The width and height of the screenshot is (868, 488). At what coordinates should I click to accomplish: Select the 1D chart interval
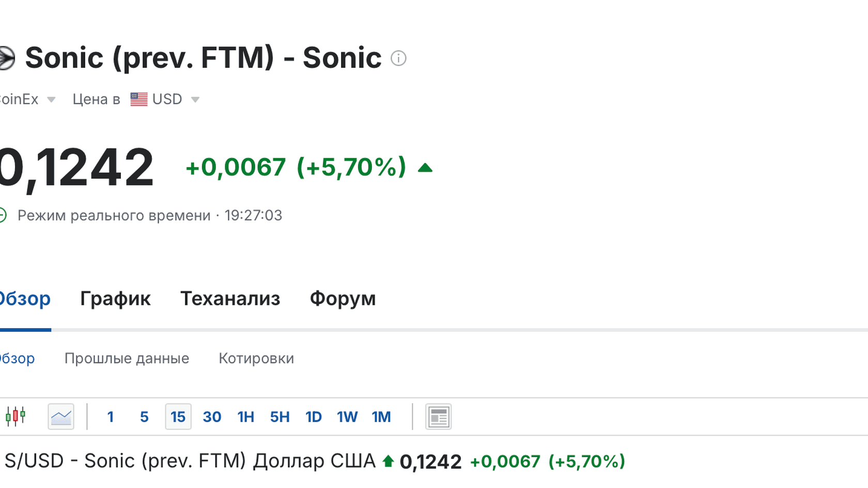tap(314, 417)
